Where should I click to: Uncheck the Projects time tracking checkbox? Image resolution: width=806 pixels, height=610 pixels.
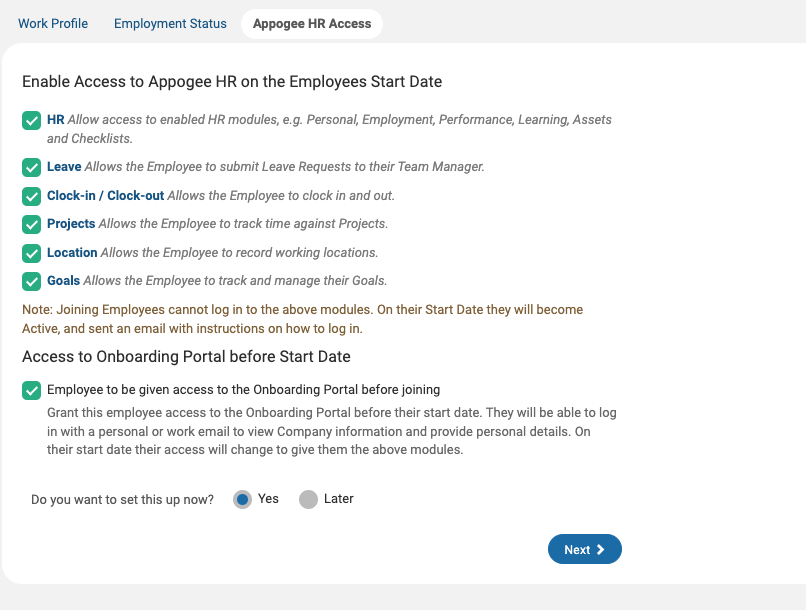tap(31, 224)
